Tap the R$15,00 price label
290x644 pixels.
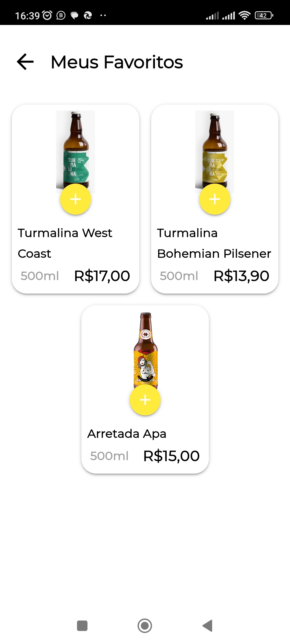click(171, 456)
